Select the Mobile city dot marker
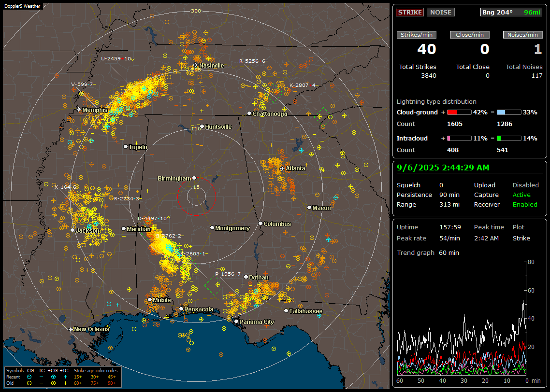This screenshot has width=550, height=392. coord(150,300)
